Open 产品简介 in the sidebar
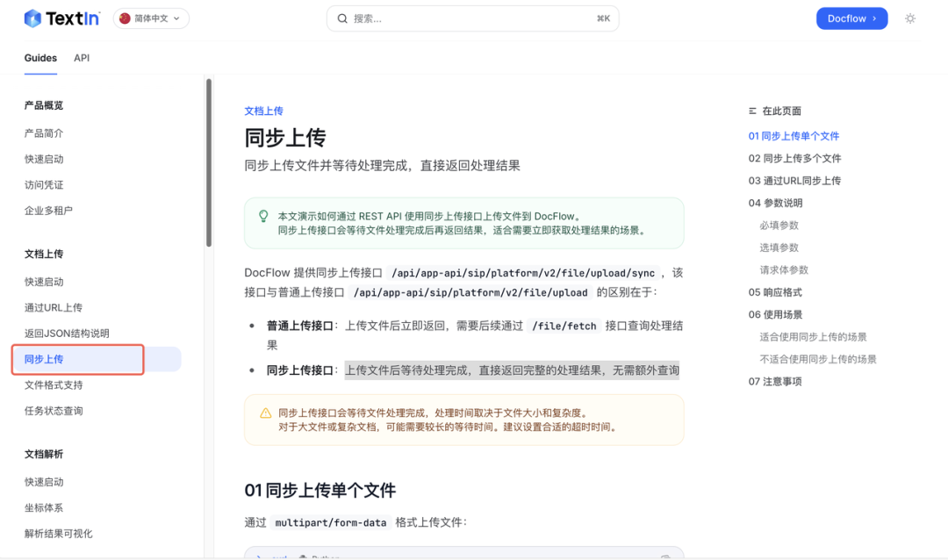Viewport: 948px width, 560px height. (x=44, y=133)
